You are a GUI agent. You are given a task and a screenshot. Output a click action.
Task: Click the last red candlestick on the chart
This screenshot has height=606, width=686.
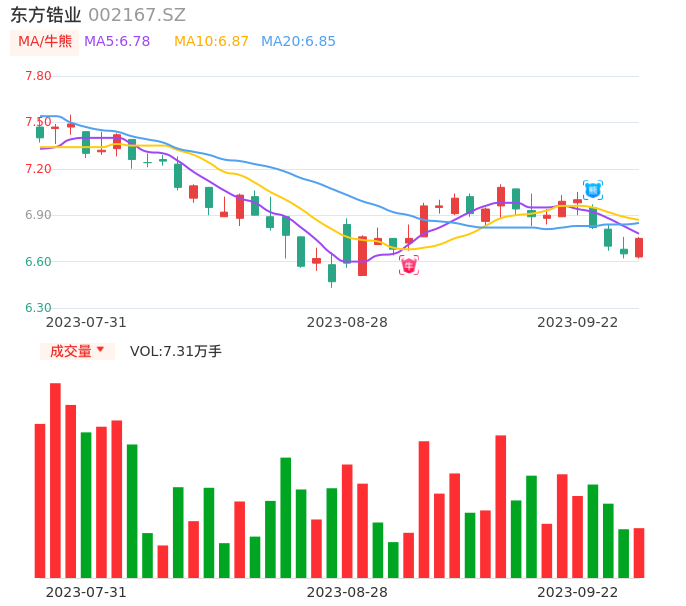[x=639, y=247]
